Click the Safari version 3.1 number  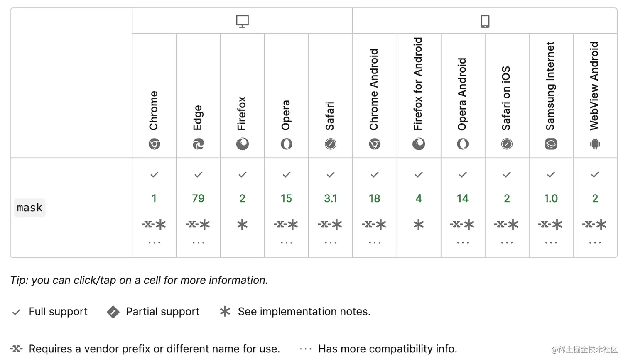[x=331, y=199]
